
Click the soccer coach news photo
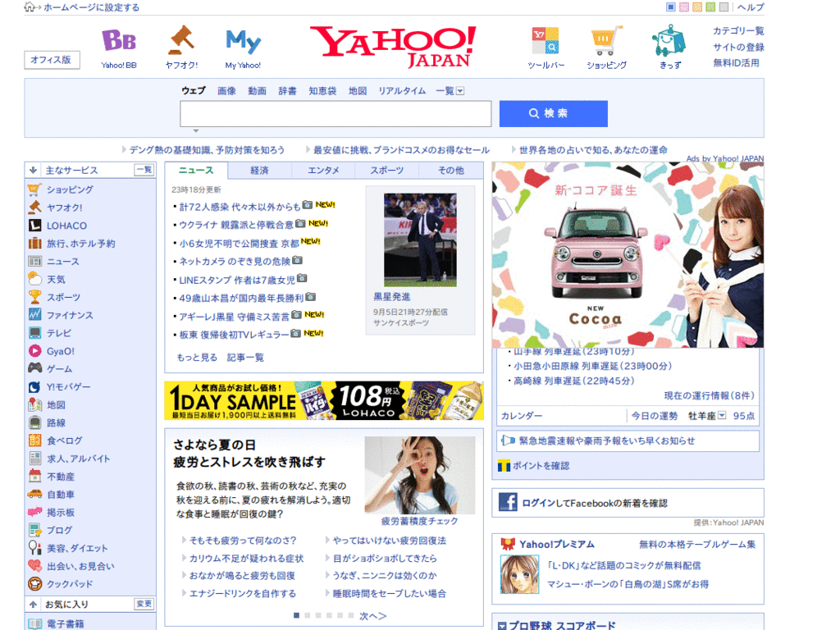point(420,240)
